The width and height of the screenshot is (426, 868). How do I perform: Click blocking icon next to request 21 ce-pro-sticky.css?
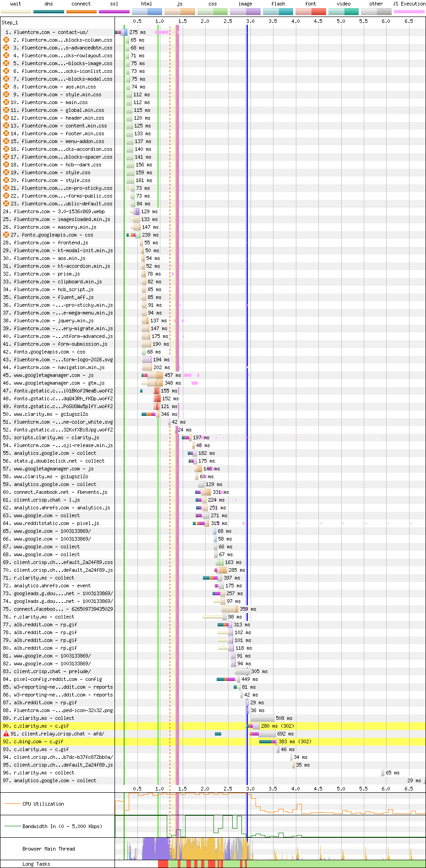coord(6,188)
